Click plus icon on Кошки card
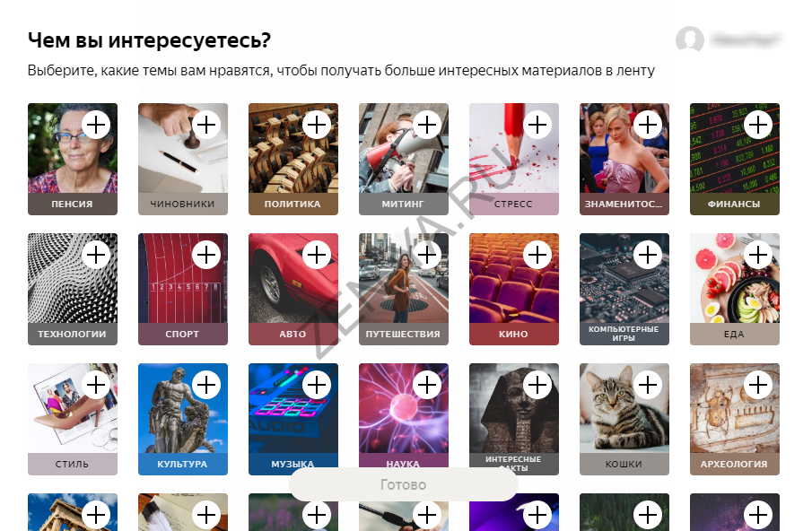 (648, 385)
